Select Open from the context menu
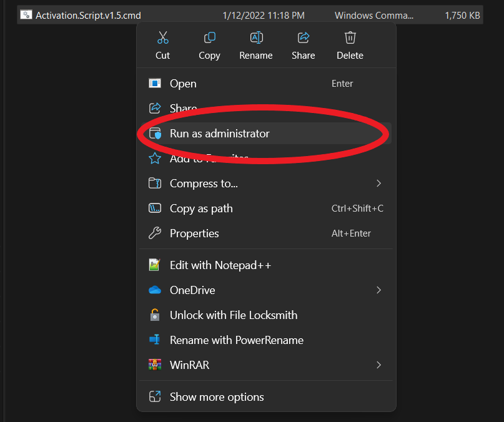The height and width of the screenshot is (422, 504). (x=183, y=84)
